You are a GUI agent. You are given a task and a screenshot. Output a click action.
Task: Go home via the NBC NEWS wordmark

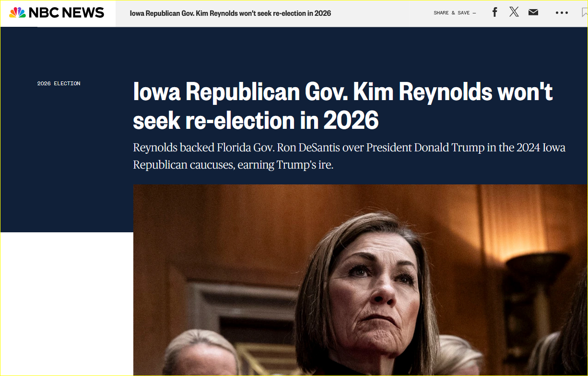click(66, 13)
